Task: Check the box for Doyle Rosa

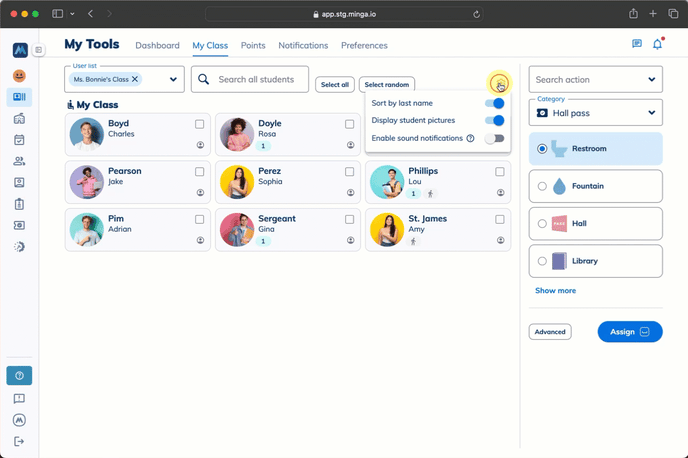Action: (x=350, y=124)
